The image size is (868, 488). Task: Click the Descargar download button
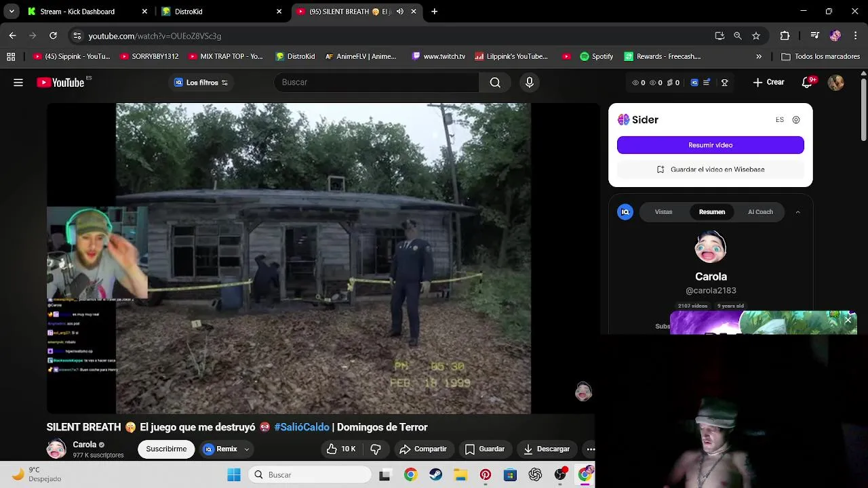pyautogui.click(x=547, y=449)
